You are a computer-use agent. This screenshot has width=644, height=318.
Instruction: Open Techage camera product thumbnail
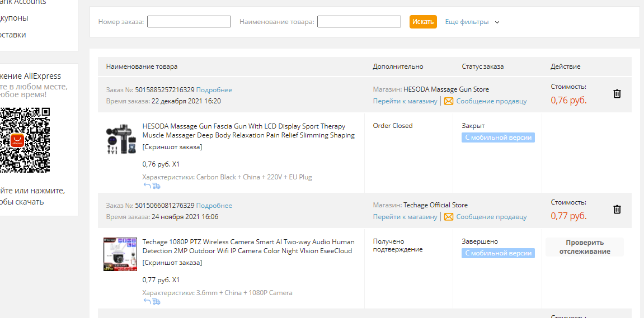pos(120,254)
